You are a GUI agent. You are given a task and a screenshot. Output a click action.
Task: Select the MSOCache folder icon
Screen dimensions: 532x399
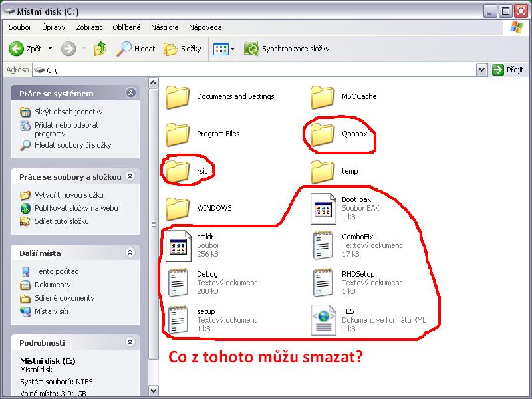pos(322,97)
